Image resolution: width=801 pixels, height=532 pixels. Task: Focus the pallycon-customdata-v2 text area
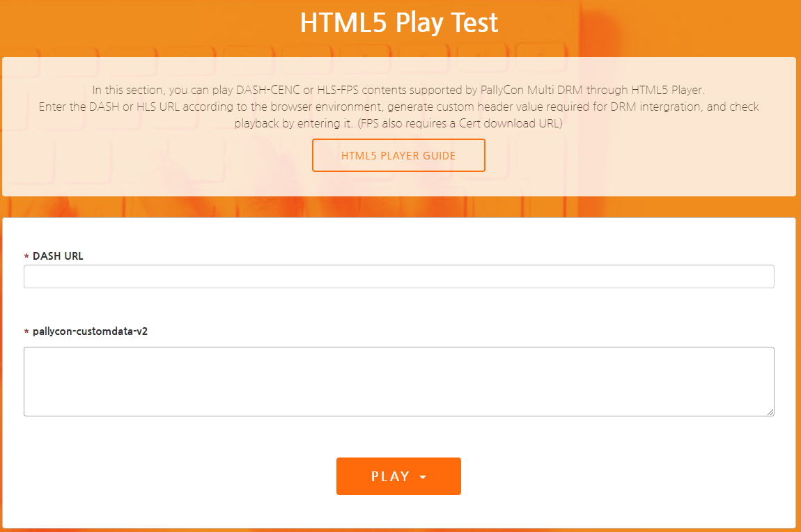(398, 381)
